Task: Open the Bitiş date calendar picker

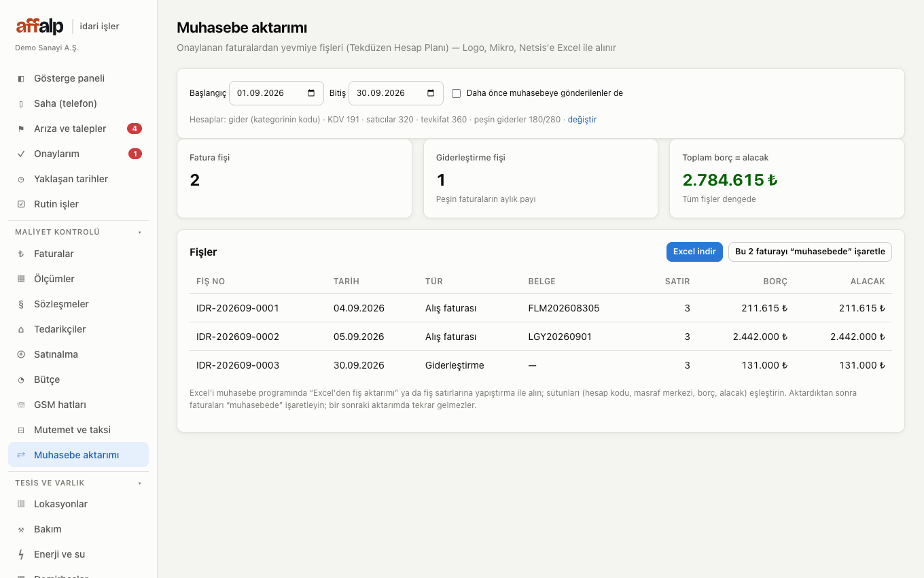Action: tap(431, 93)
